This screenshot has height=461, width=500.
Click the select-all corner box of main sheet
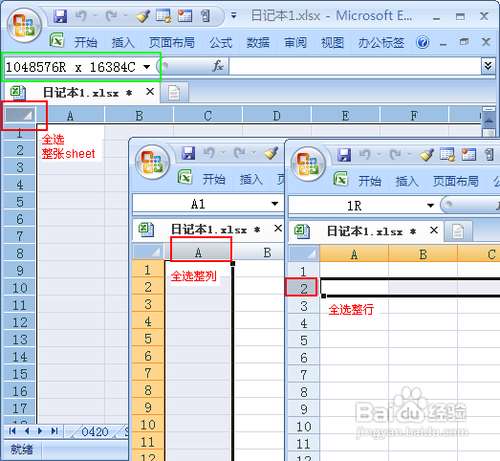20,115
